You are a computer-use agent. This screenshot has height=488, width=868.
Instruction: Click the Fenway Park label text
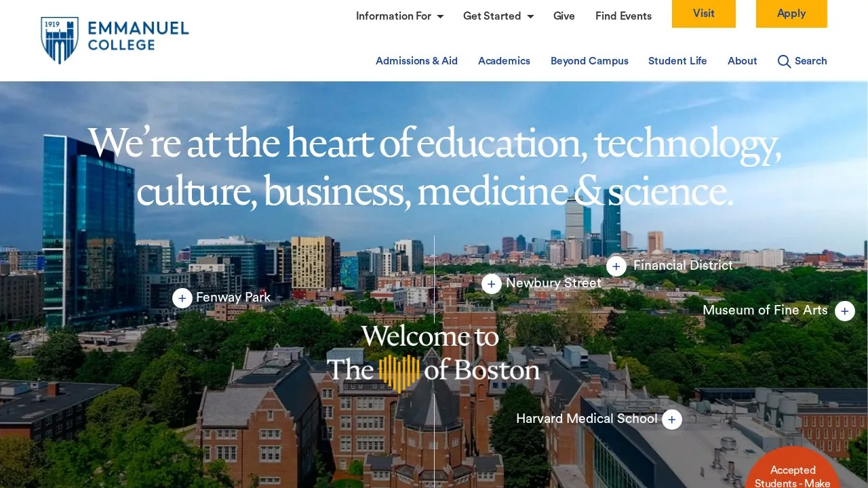[233, 298]
